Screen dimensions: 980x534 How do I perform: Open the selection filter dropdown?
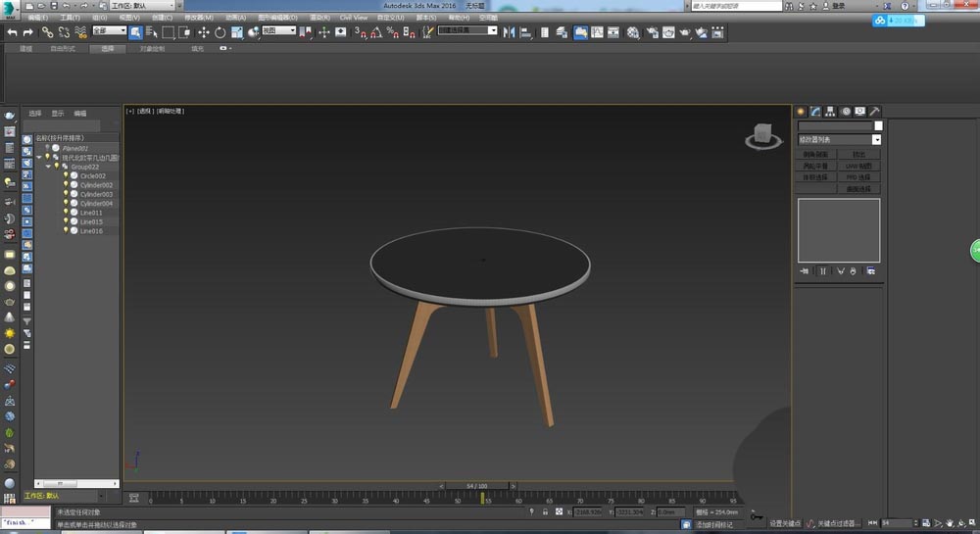[x=110, y=31]
